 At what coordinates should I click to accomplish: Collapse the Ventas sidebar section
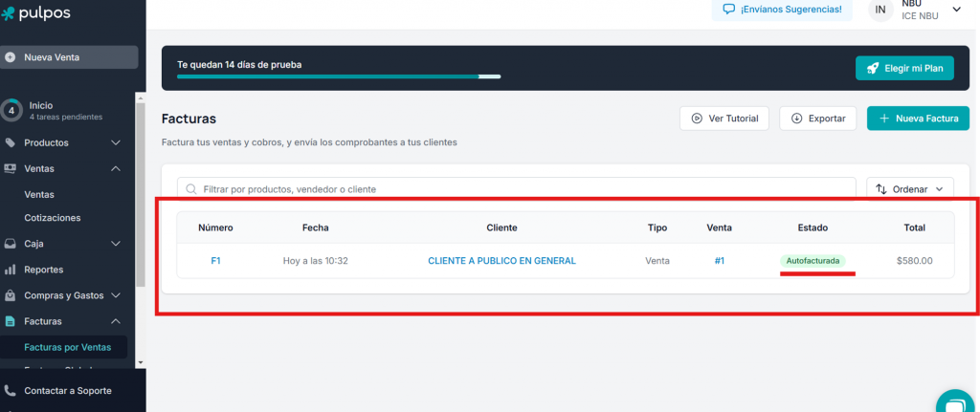[x=116, y=169]
